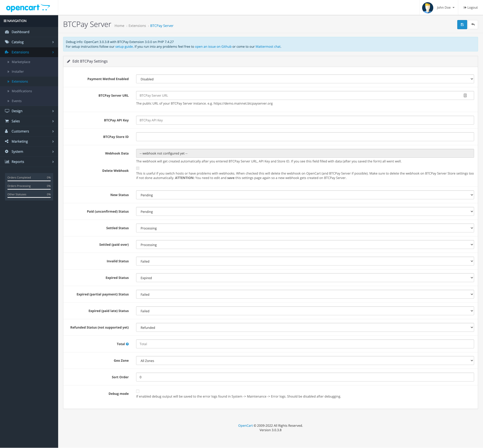Click the open an issue on Github link
Viewport: 483px width, 448px height.
[x=213, y=46]
